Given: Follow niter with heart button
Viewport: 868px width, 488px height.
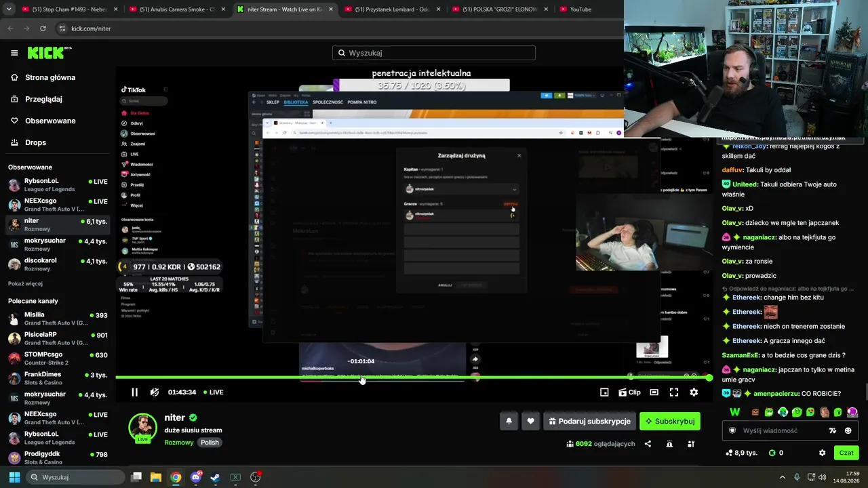Looking at the screenshot, I should pos(530,422).
